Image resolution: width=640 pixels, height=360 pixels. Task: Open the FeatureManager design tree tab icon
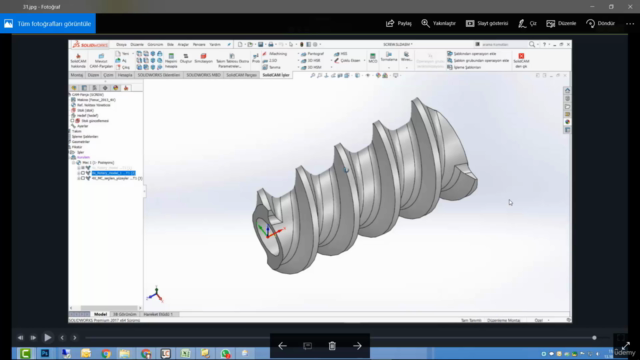coord(74,88)
